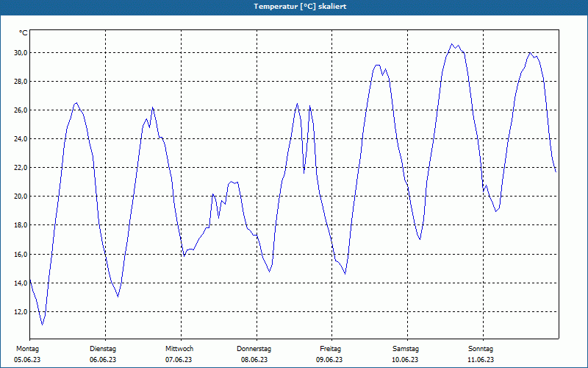
Task: Select the 14,0 axis value
Action: [x=21, y=283]
